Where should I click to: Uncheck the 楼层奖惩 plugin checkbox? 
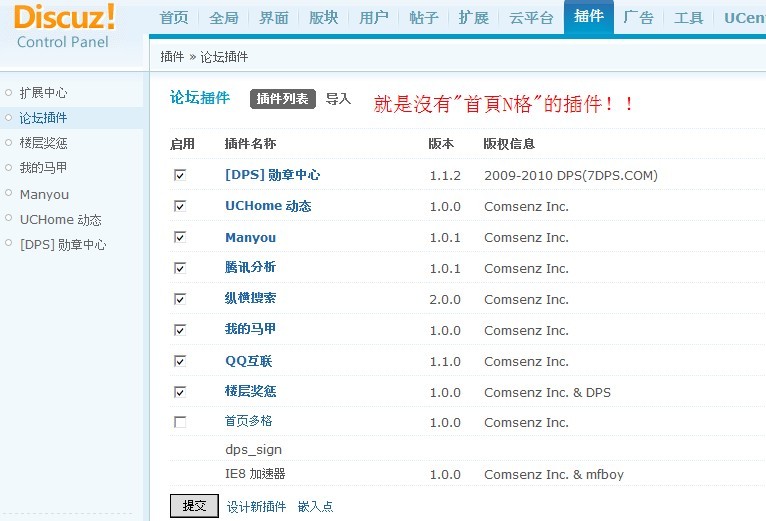180,392
